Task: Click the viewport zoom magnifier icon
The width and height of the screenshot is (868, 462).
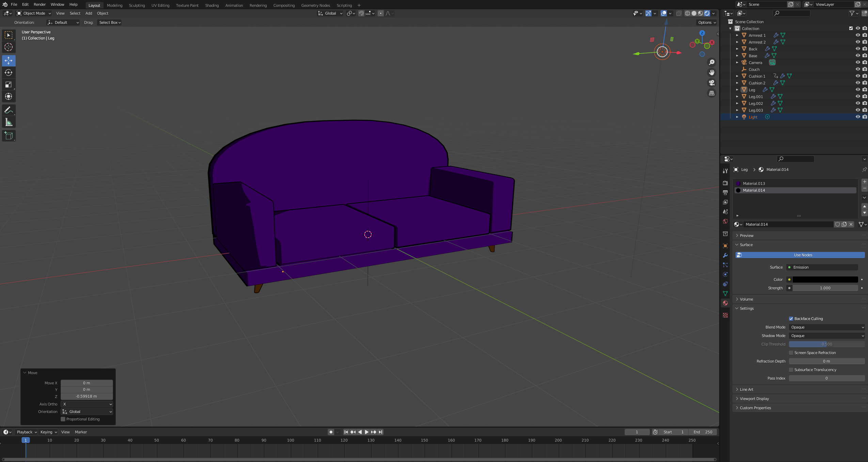Action: click(711, 62)
